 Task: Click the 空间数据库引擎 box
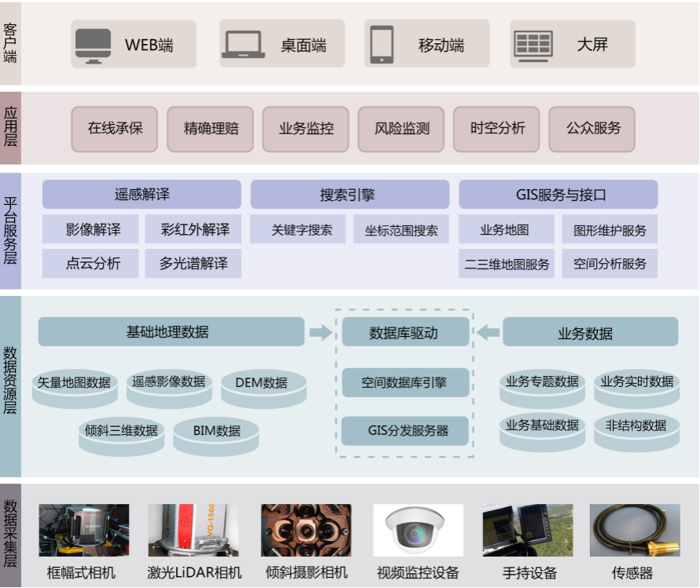(x=405, y=383)
